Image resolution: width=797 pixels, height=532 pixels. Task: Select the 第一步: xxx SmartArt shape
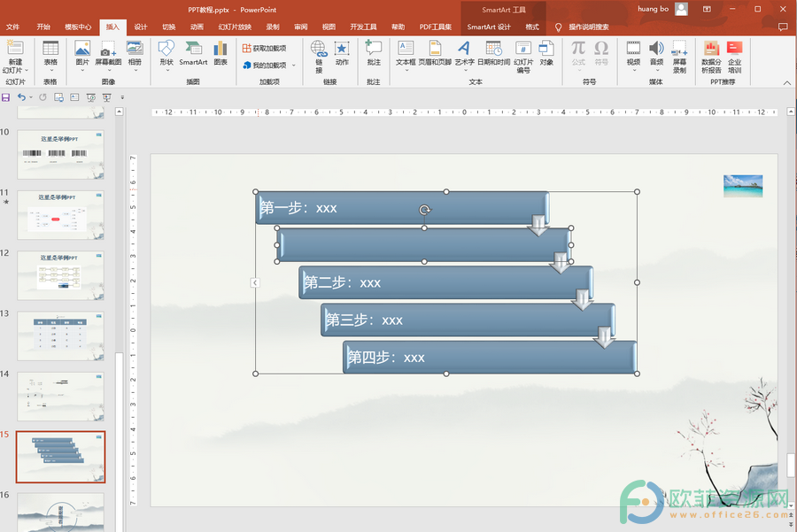[401, 208]
